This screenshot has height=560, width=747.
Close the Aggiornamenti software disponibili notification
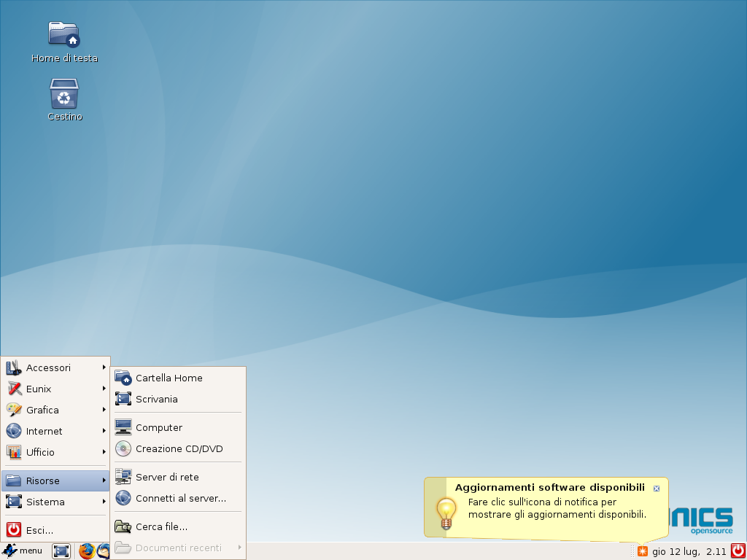657,489
